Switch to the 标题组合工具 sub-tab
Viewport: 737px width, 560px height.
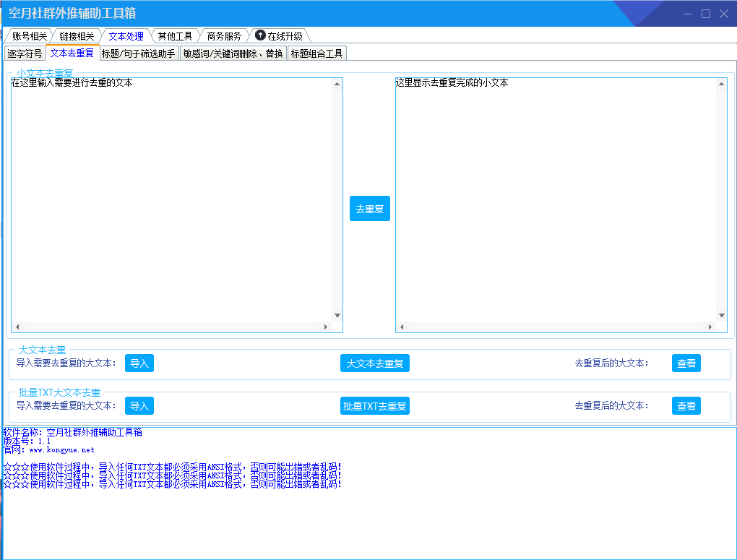click(x=316, y=53)
